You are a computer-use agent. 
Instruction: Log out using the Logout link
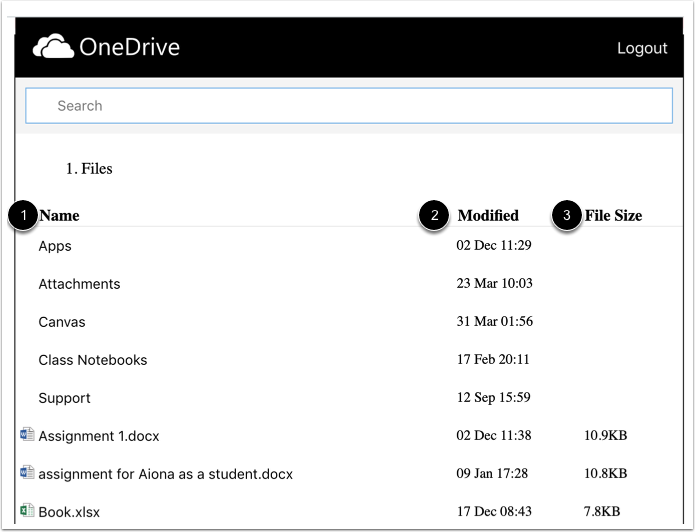pos(642,48)
